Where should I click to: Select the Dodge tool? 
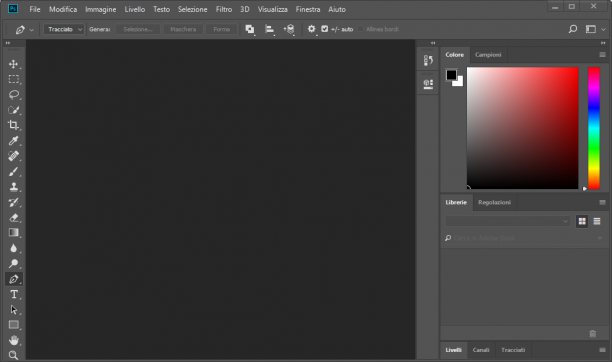coord(14,264)
